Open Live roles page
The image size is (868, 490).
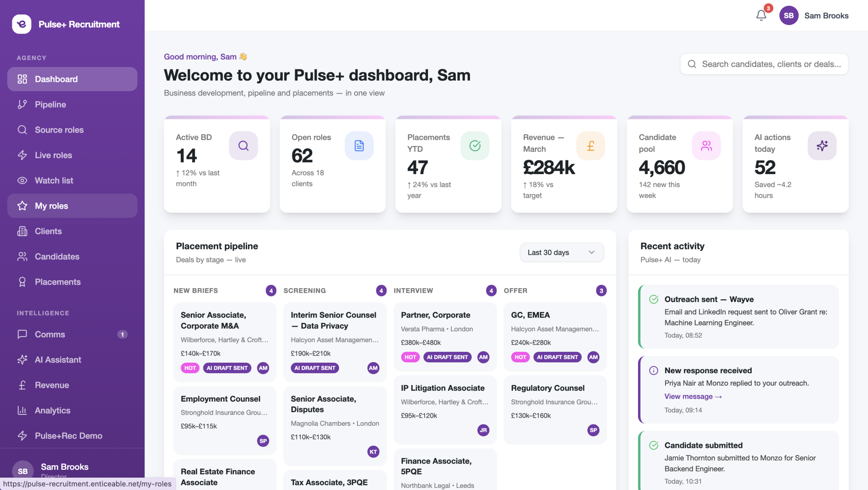tap(72, 155)
